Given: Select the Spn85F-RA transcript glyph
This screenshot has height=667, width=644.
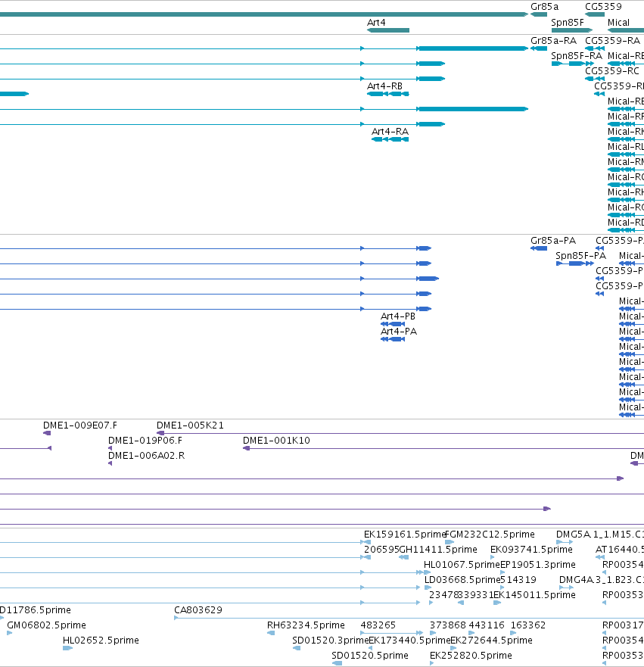Looking at the screenshot, I should pos(573,64).
